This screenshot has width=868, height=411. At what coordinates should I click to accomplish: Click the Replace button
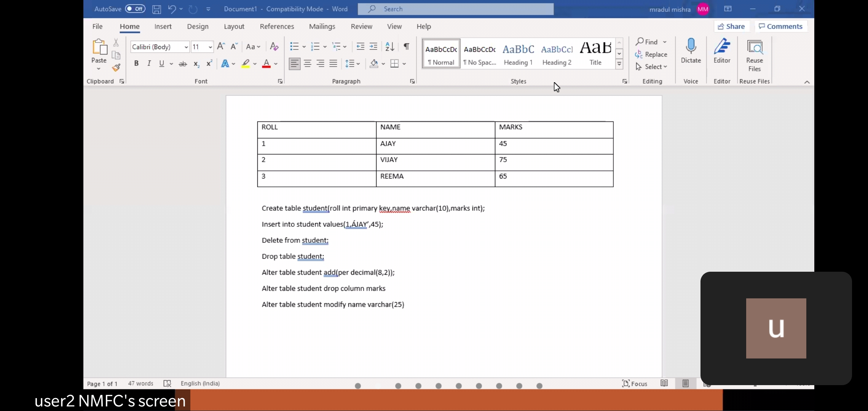click(651, 54)
